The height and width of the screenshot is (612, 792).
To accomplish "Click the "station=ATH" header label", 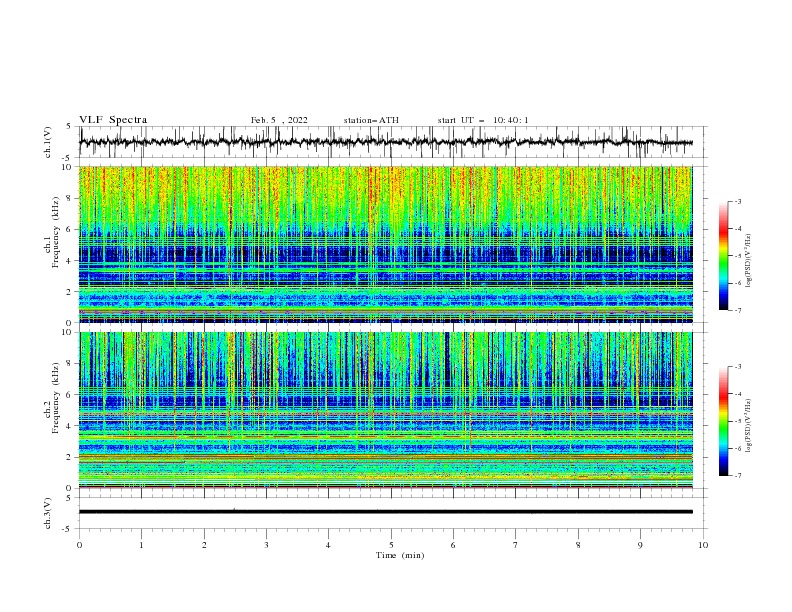I will pos(371,120).
